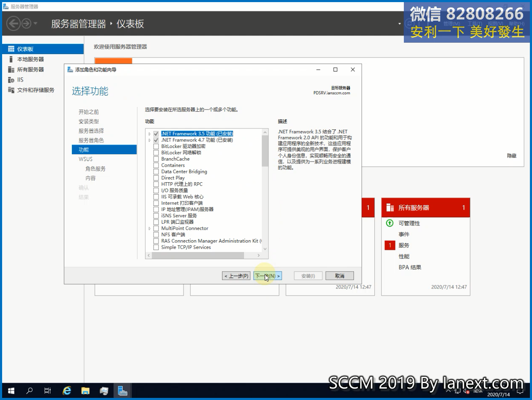Click the 上一步(P) button
532x400 pixels.
point(236,276)
